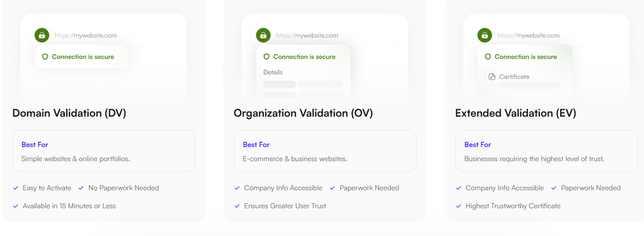The width and height of the screenshot is (644, 236).
Task: Click Available in 15 Minutes or Less
Action: click(x=69, y=206)
